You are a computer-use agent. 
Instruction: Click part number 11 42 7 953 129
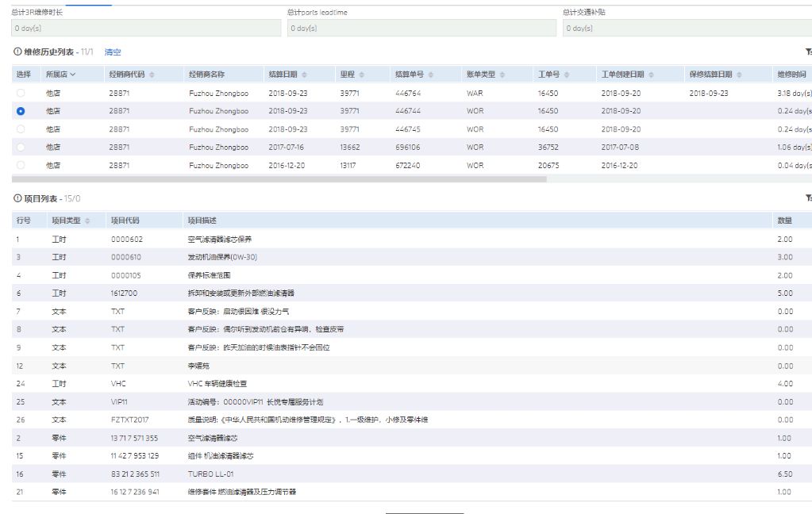[135, 456]
